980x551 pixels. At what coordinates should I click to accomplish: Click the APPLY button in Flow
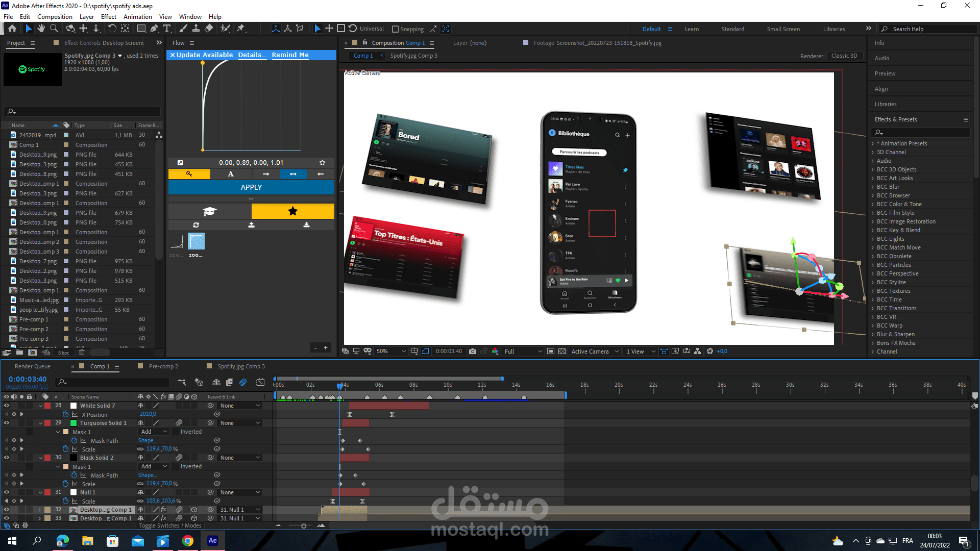[x=251, y=187]
